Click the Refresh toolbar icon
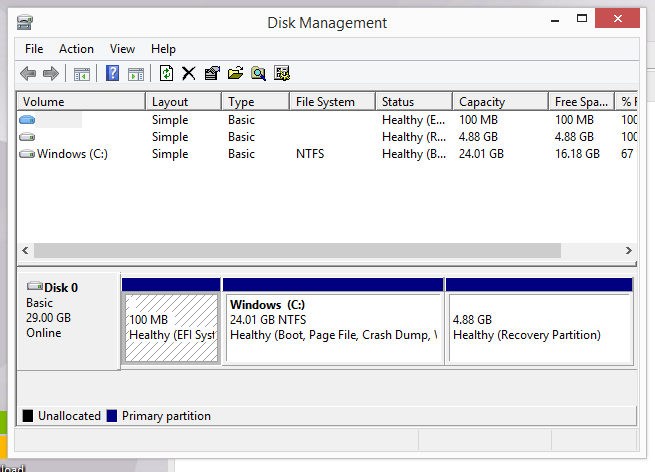Image resolution: width=655 pixels, height=472 pixels. (166, 73)
